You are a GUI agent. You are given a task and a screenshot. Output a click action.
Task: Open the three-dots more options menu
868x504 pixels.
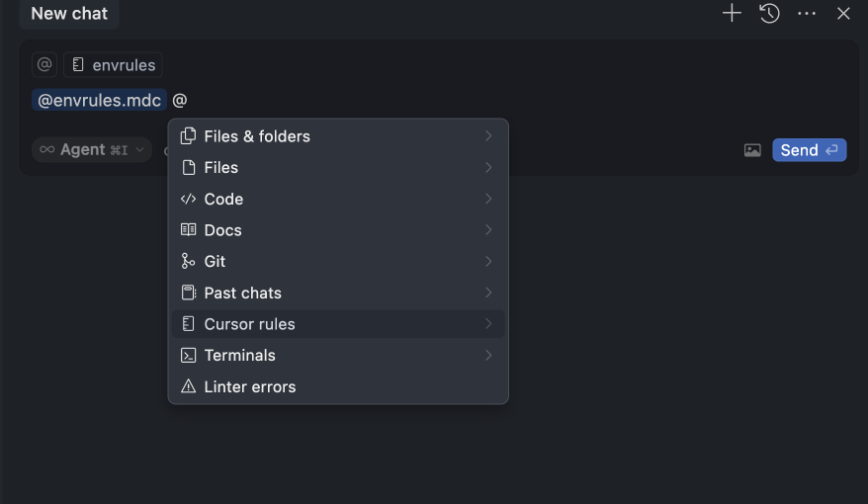(807, 14)
